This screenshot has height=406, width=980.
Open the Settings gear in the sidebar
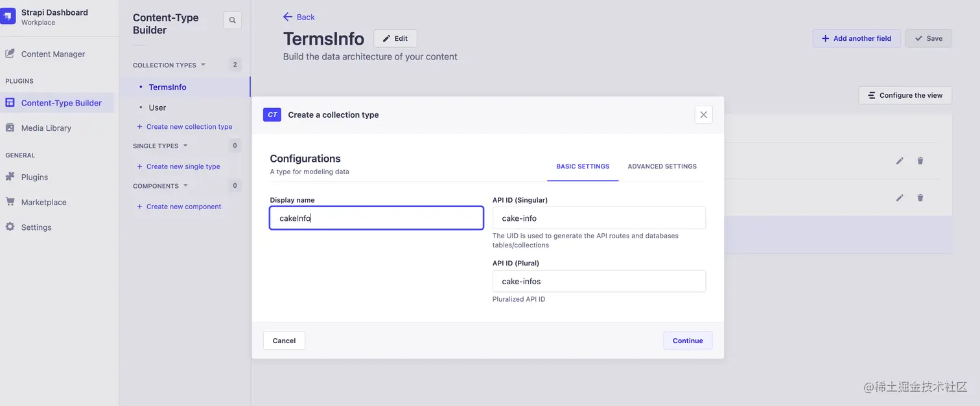coord(10,227)
